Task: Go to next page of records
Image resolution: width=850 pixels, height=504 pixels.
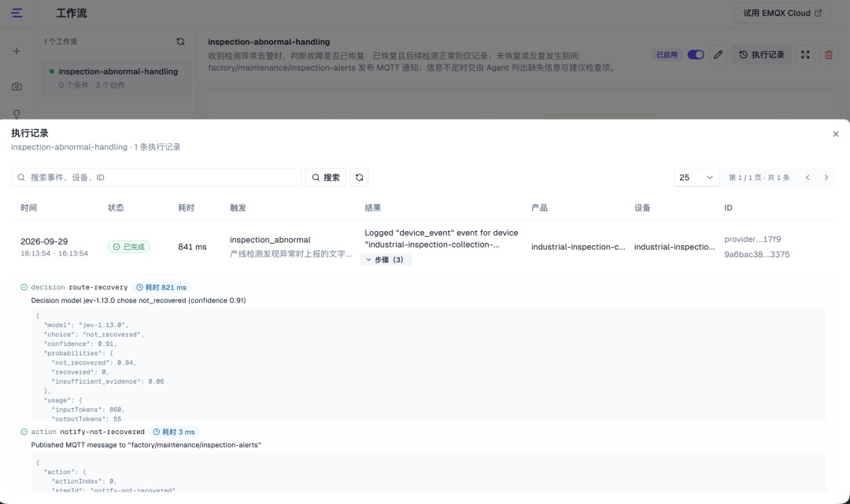Action: point(826,178)
